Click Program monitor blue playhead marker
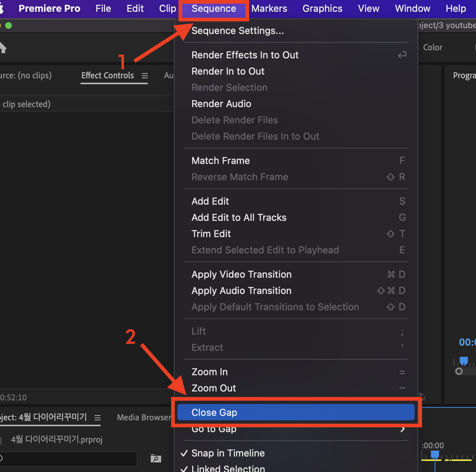 click(463, 361)
